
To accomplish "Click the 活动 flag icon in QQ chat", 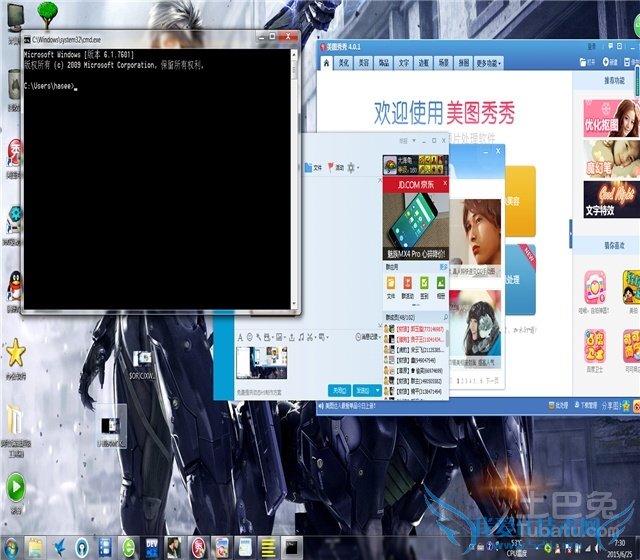I will (x=333, y=167).
